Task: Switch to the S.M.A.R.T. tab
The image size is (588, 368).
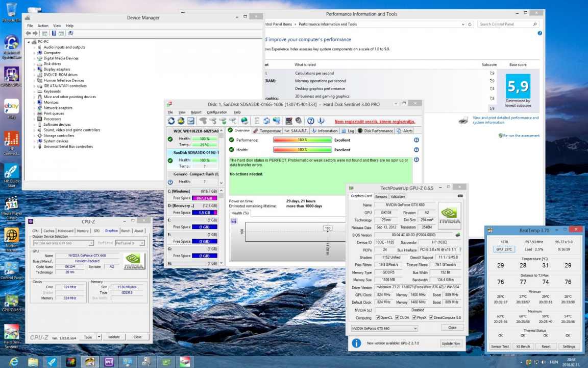Action: (x=296, y=131)
